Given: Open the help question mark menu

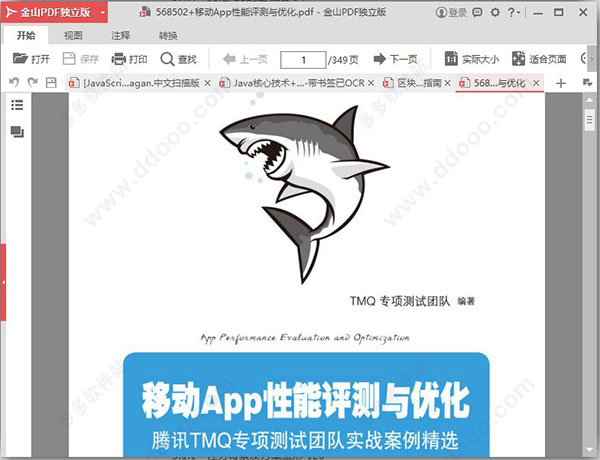Looking at the screenshot, I should pyautogui.click(x=514, y=13).
